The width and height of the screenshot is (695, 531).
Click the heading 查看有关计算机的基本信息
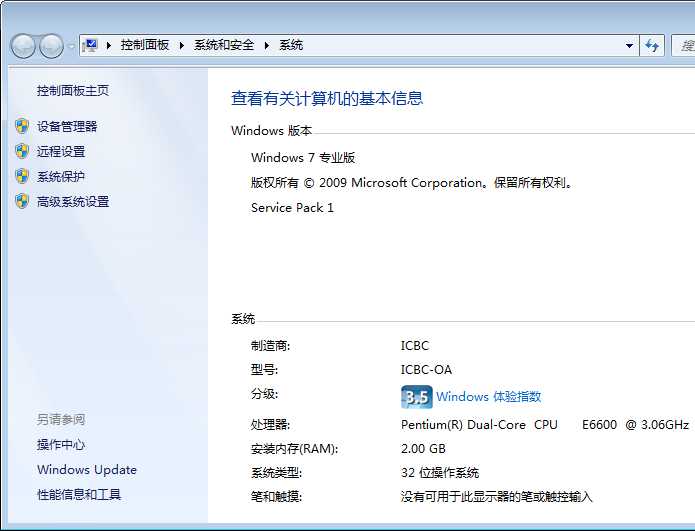[x=327, y=98]
